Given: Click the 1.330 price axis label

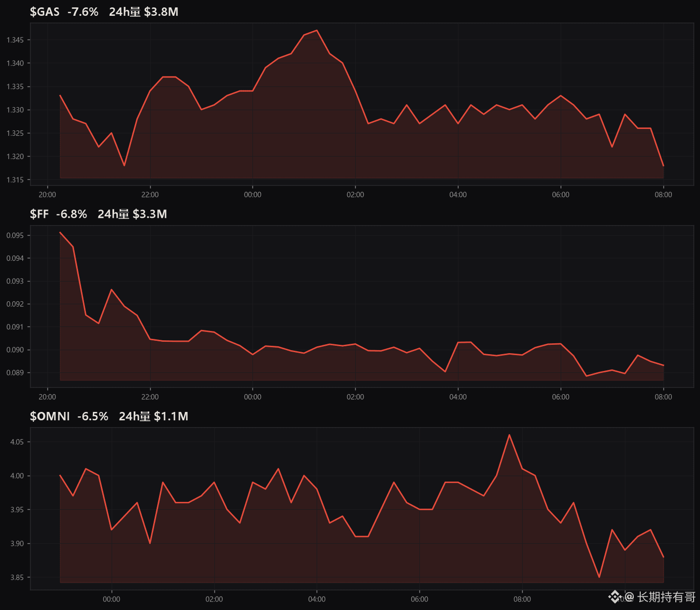Looking at the screenshot, I should (15, 110).
